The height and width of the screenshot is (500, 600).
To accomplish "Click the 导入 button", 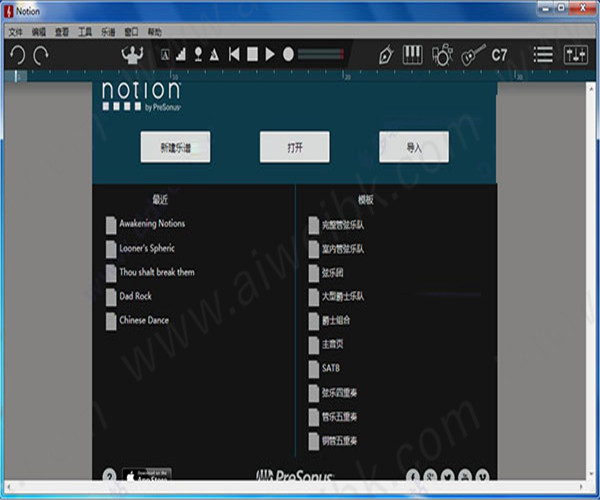I will pos(414,147).
